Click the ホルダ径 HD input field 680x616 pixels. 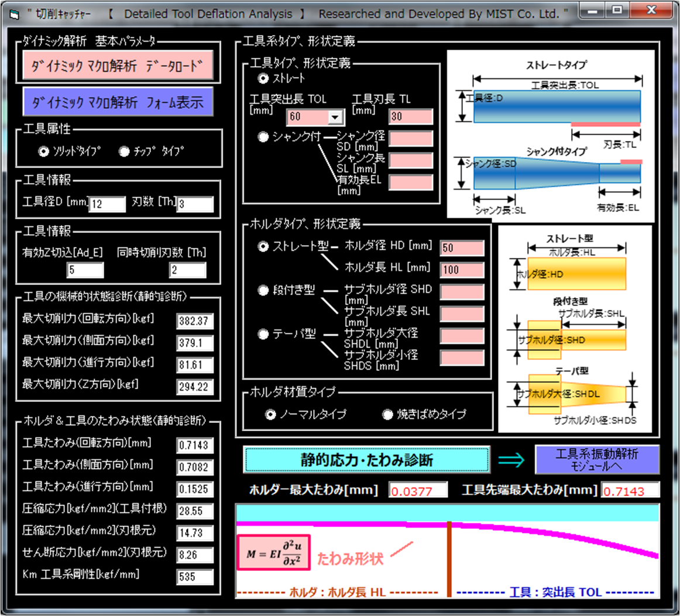tap(462, 248)
